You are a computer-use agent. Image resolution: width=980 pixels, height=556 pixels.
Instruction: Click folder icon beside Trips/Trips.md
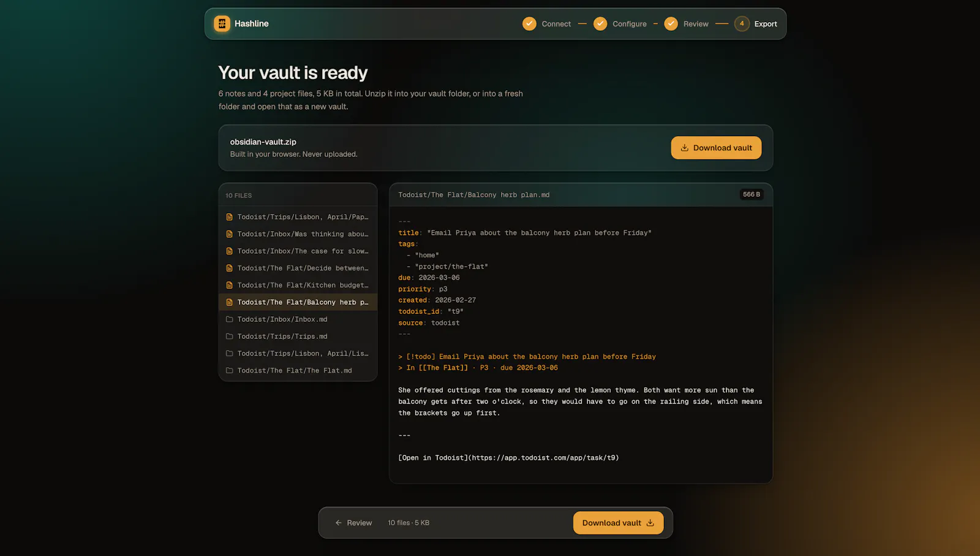point(230,337)
